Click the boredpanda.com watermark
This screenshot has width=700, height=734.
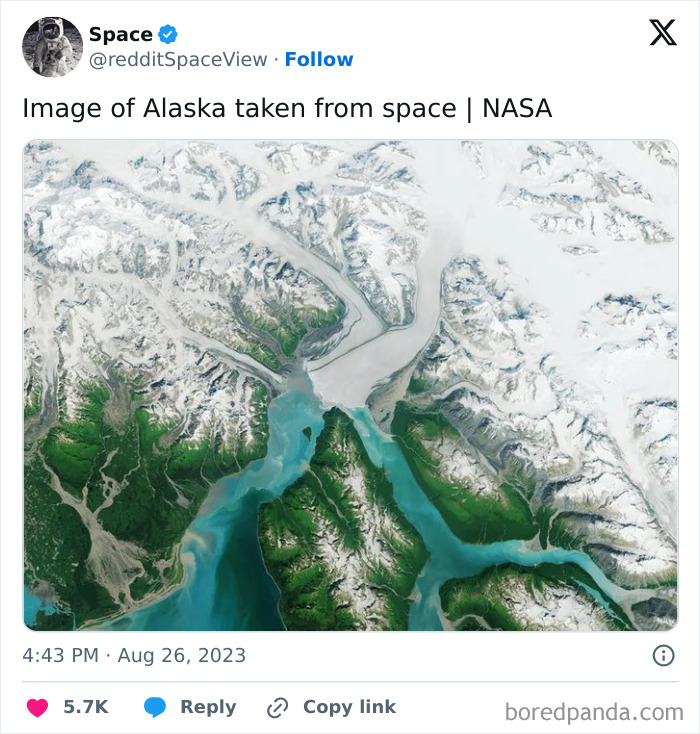point(594,712)
